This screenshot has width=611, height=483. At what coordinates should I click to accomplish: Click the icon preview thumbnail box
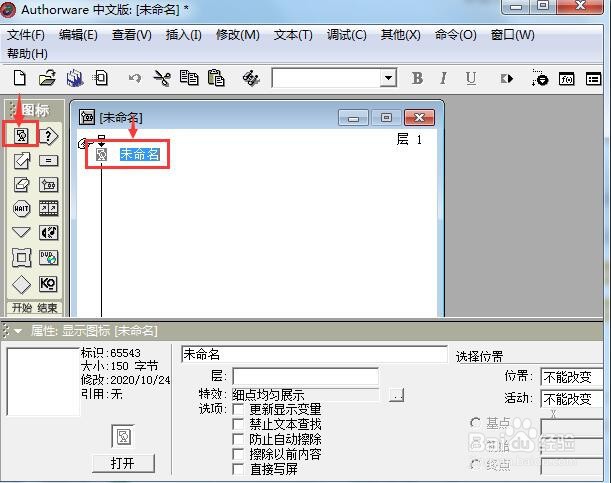click(43, 382)
